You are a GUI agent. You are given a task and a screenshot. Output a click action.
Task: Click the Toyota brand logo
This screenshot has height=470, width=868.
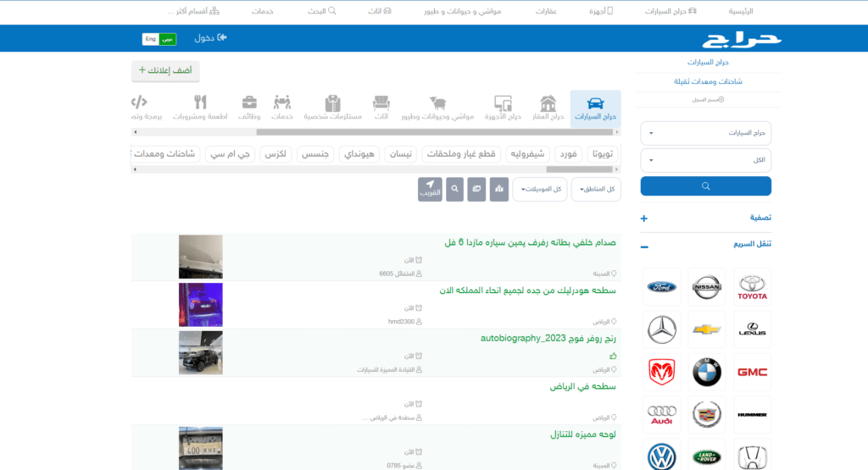(x=752, y=287)
